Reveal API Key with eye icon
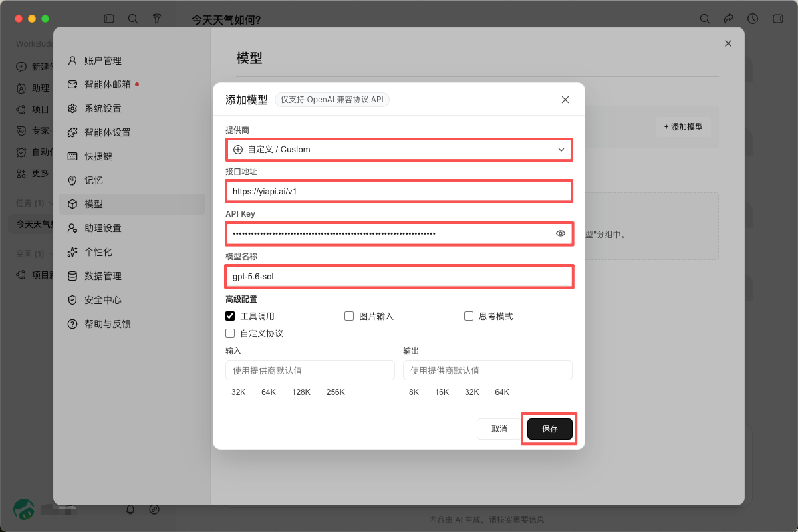The image size is (798, 532). click(x=561, y=233)
